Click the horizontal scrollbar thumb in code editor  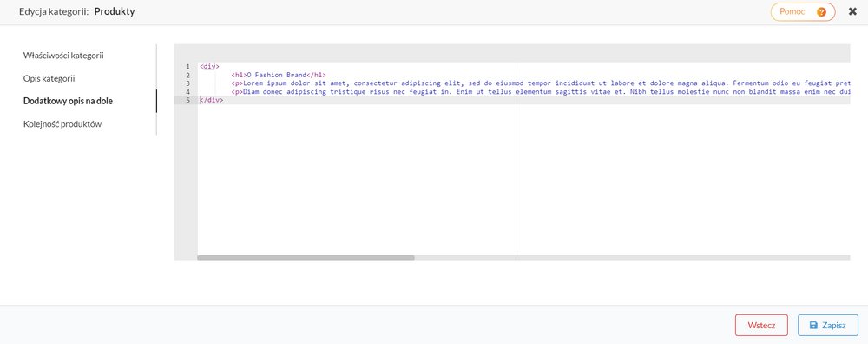coord(306,258)
